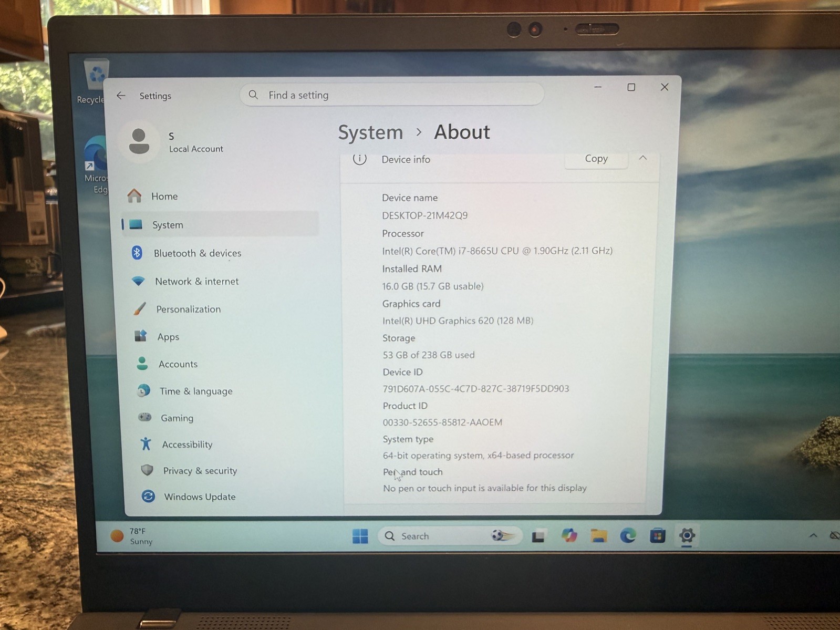The height and width of the screenshot is (630, 840).
Task: Click the search highlight icon in taskbar search
Action: click(503, 535)
